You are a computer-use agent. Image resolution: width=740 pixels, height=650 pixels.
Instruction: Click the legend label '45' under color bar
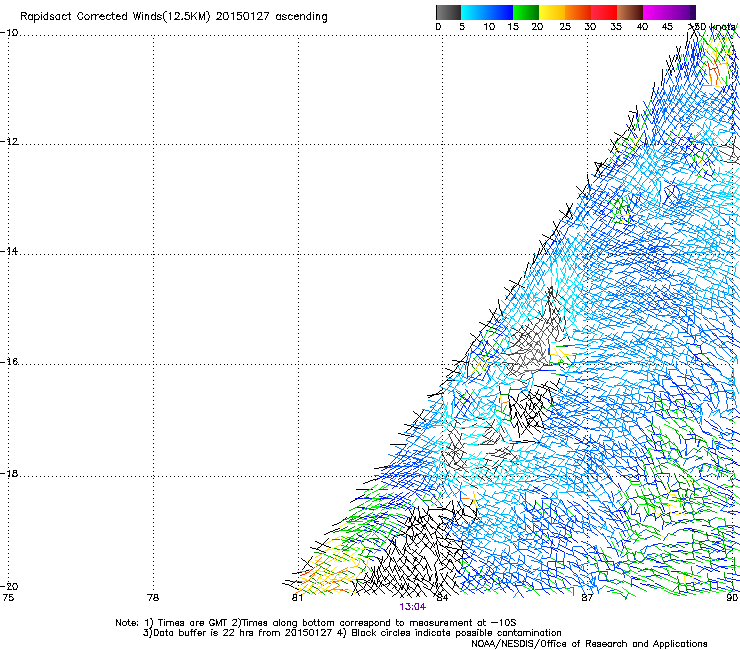(667, 27)
